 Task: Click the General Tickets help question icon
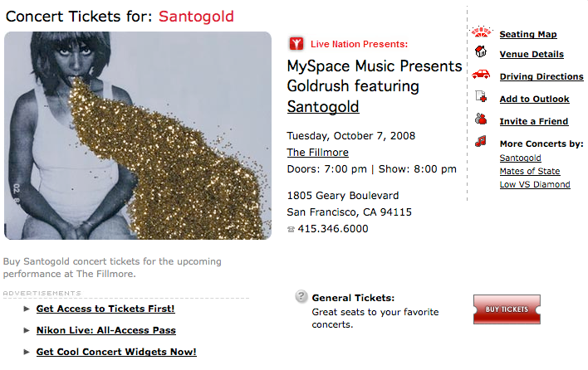coord(301,298)
